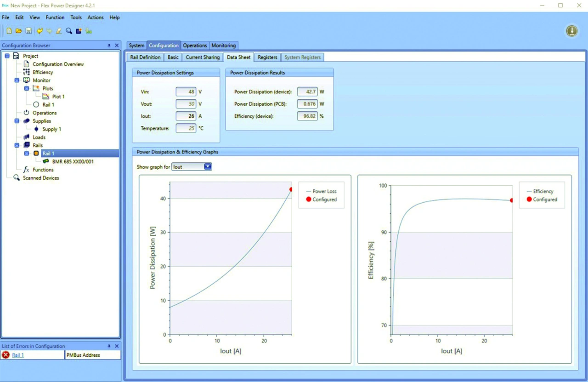Switch to the Monitoring tab

pyautogui.click(x=223, y=46)
